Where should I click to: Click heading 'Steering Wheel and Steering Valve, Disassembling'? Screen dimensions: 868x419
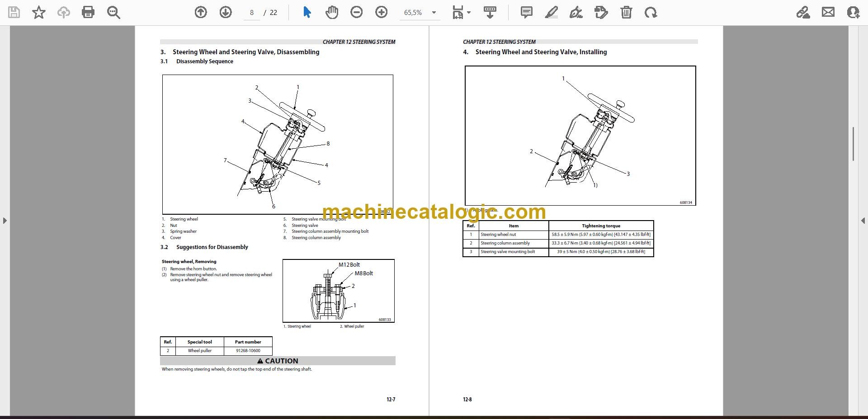tap(246, 52)
